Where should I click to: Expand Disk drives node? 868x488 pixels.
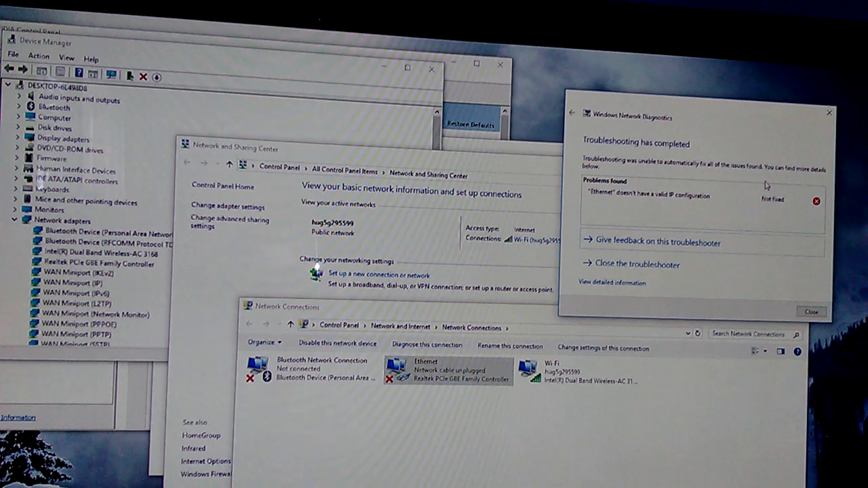pos(18,127)
